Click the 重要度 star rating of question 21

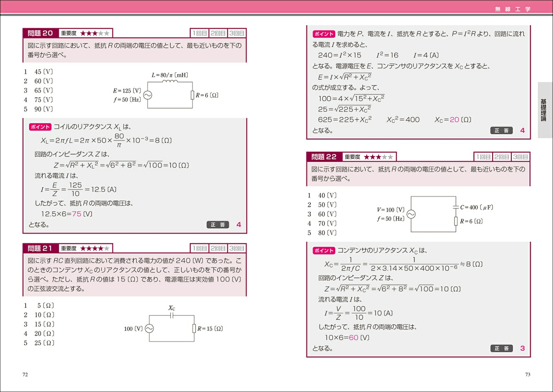pos(94,248)
